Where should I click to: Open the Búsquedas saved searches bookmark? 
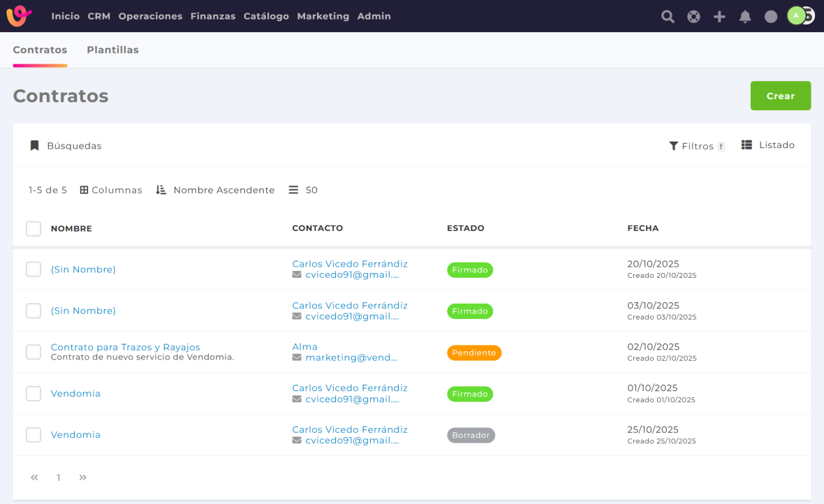(x=66, y=146)
